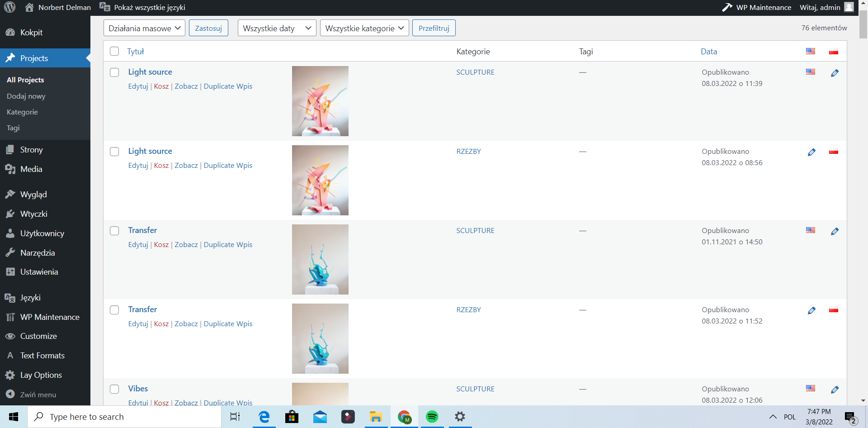Screen dimensions: 868x428
Task: Click the Polish flag next to Light source
Action: click(x=833, y=152)
